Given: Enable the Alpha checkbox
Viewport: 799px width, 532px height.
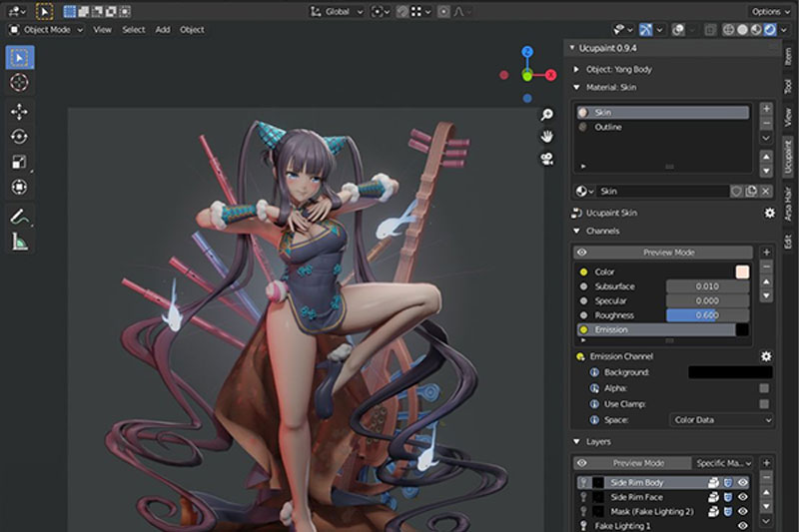Looking at the screenshot, I should (764, 388).
